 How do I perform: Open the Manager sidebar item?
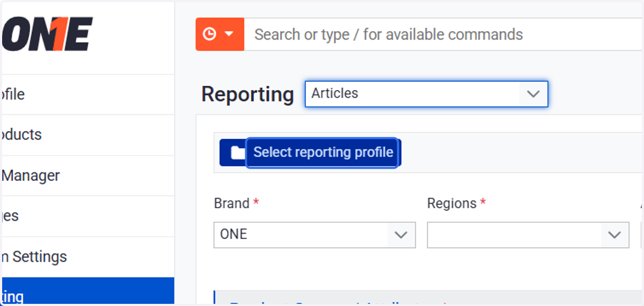click(88, 176)
